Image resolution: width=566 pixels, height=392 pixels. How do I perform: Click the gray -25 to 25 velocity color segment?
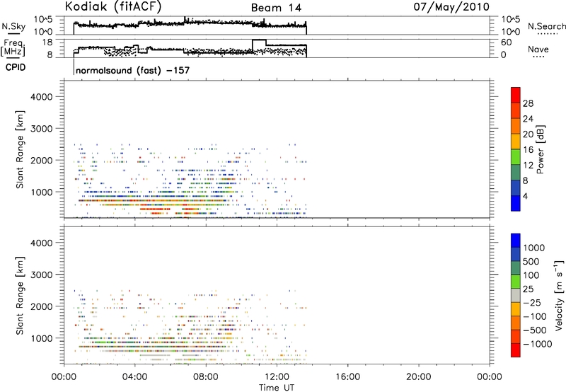pyautogui.click(x=516, y=296)
